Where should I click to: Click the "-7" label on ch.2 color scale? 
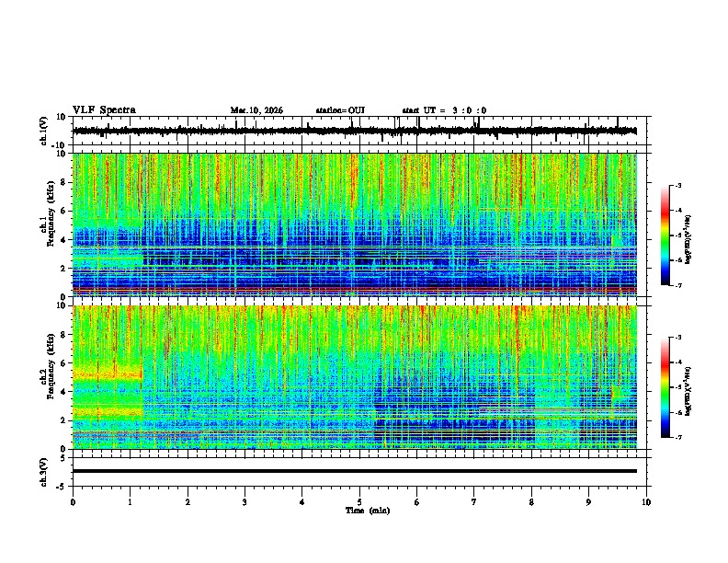[x=677, y=437]
